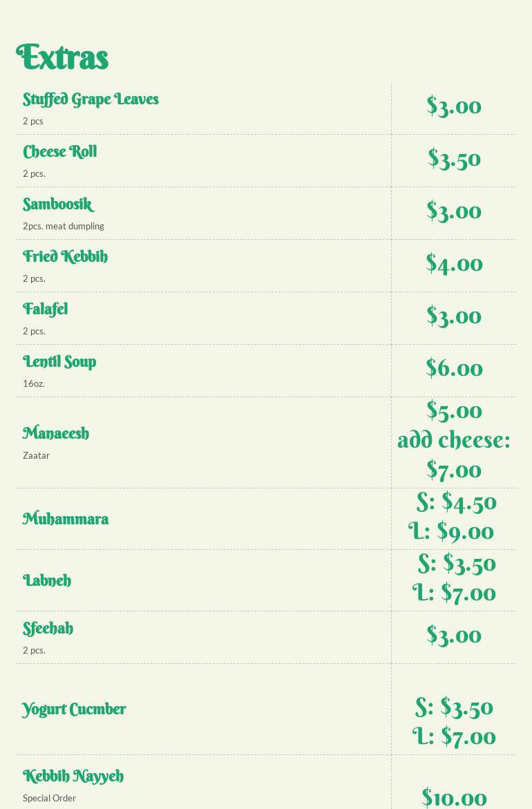This screenshot has height=809, width=532.
Task: Click the Special Order note text
Action: pos(49,798)
